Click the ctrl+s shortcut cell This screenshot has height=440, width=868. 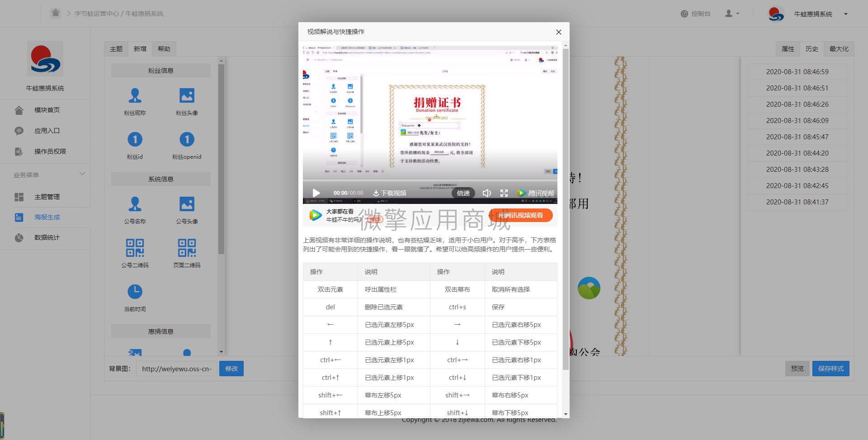(x=458, y=307)
